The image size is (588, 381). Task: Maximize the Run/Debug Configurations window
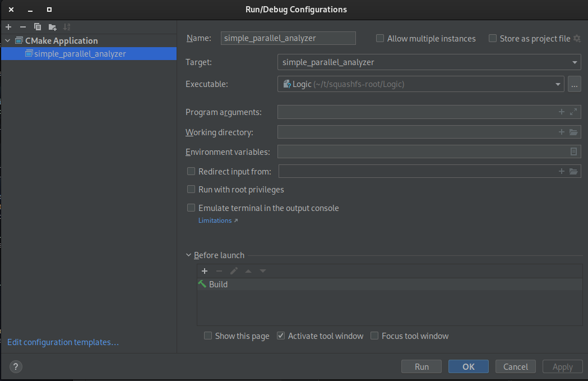pos(49,10)
